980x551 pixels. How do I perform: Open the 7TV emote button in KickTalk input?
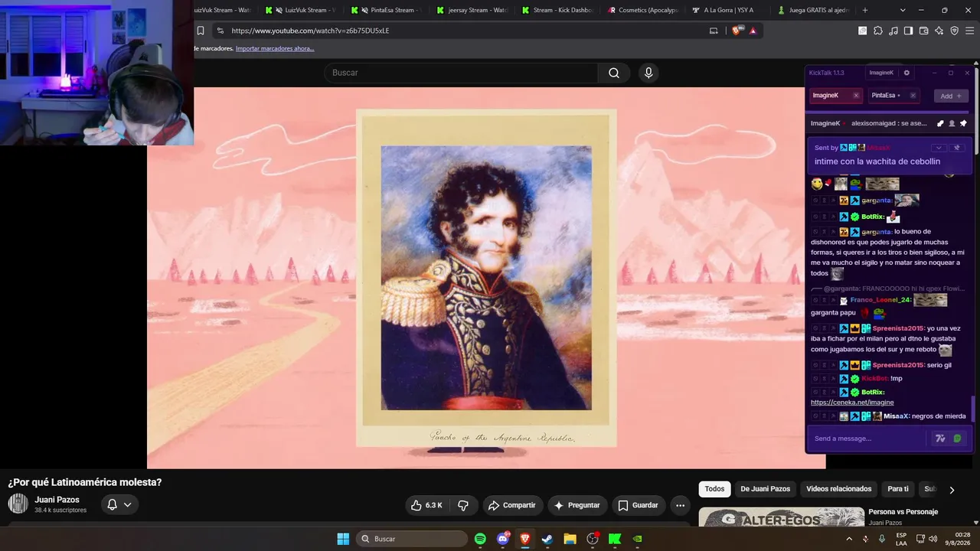coord(941,439)
